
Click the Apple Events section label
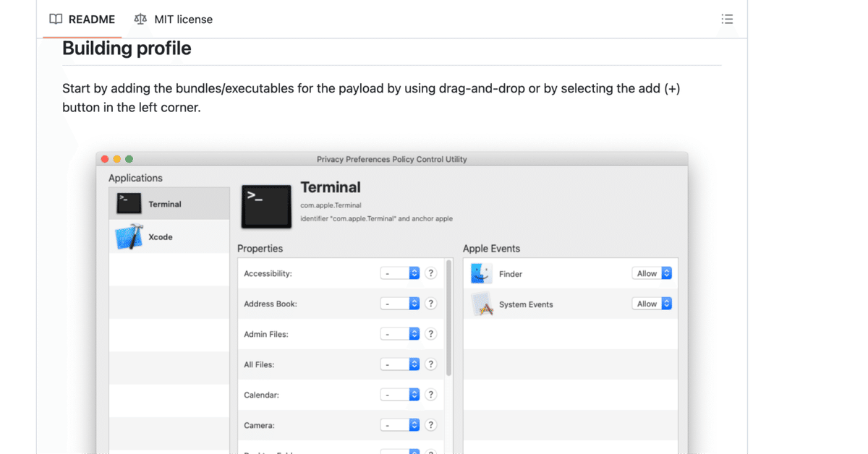pos(492,249)
